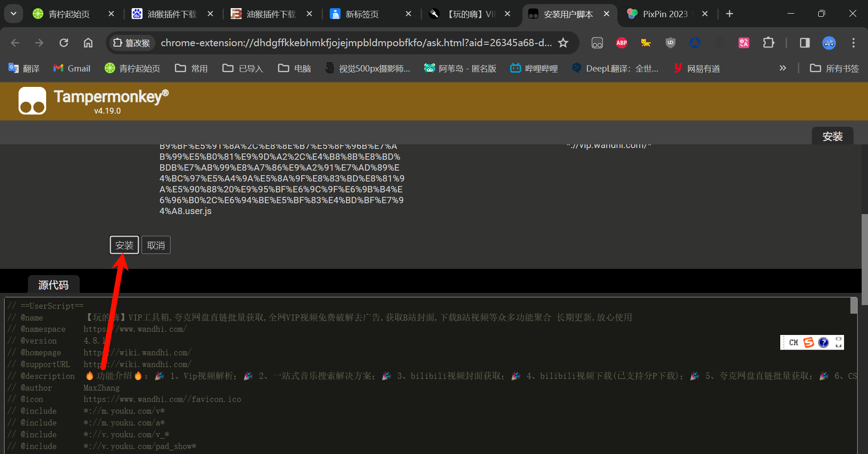Click the Tampermonkey extension icon in toolbar
868x454 pixels.
(597, 43)
